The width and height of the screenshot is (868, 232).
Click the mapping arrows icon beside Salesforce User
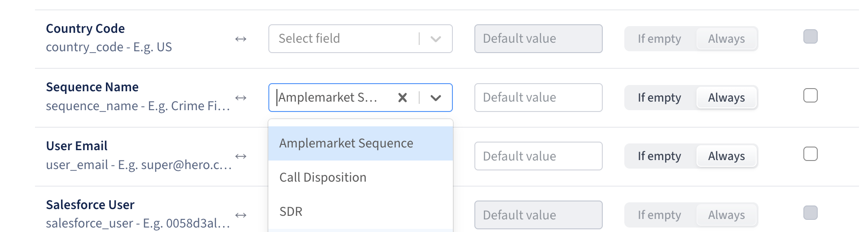[241, 215]
